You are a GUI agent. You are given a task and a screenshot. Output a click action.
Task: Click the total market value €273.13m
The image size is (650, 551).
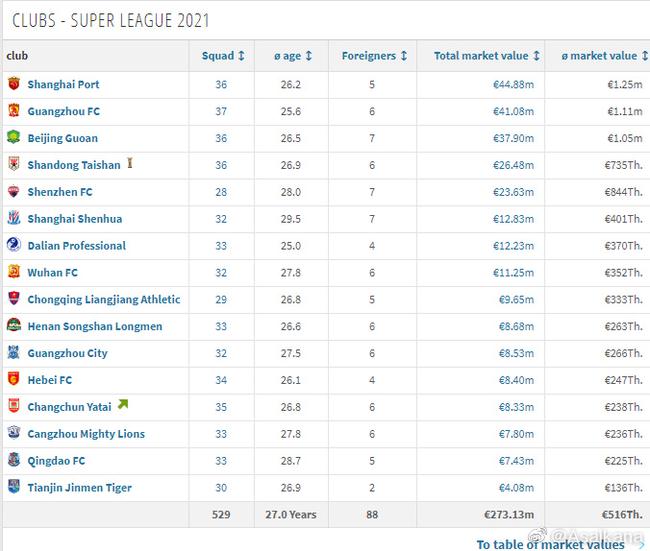pyautogui.click(x=509, y=515)
